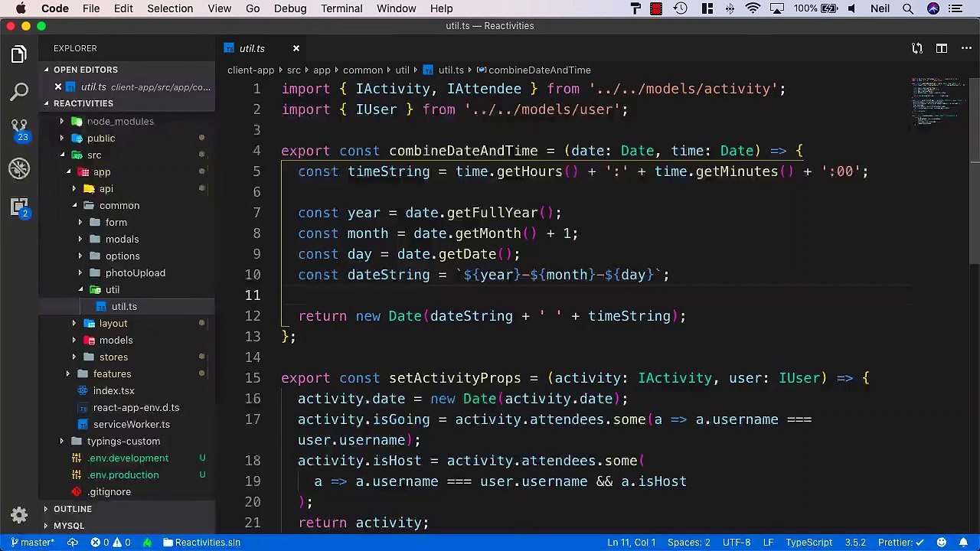Open the Manage gear at sidebar bottom
980x551 pixels.
(x=19, y=514)
